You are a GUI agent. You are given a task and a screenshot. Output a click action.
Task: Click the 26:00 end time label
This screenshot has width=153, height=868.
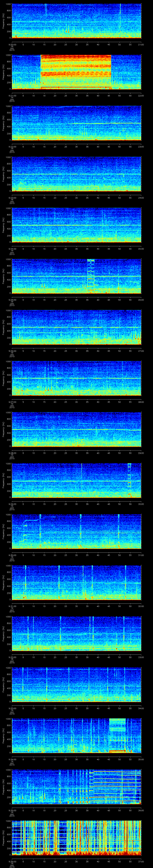(141, 300)
